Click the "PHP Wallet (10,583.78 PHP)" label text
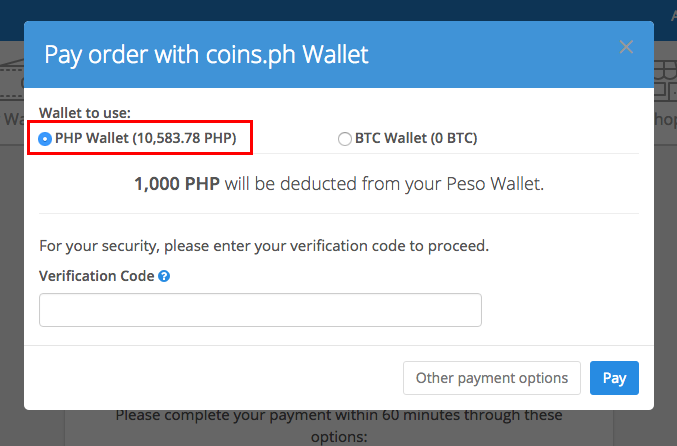Image resolution: width=677 pixels, height=446 pixels. tap(146, 138)
